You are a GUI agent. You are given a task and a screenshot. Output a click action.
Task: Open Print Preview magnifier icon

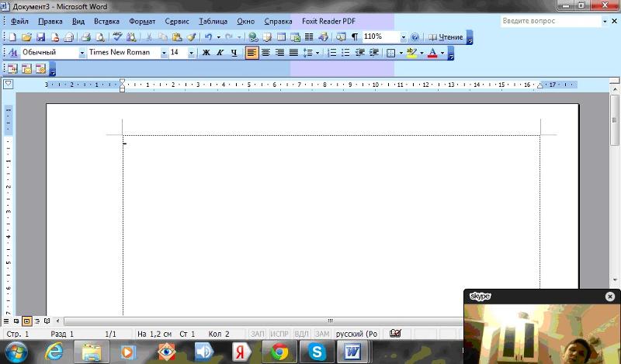click(101, 37)
